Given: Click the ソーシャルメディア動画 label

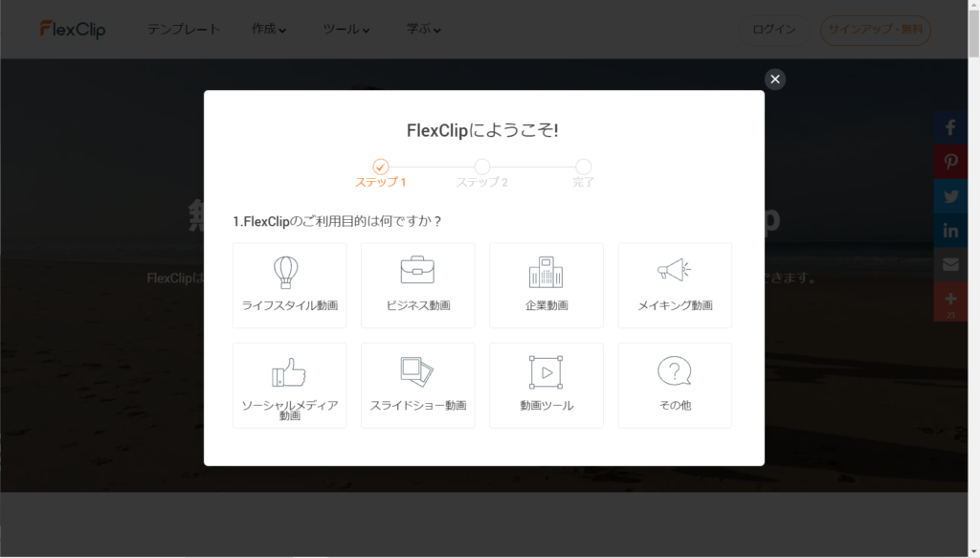Looking at the screenshot, I should click(x=289, y=410).
